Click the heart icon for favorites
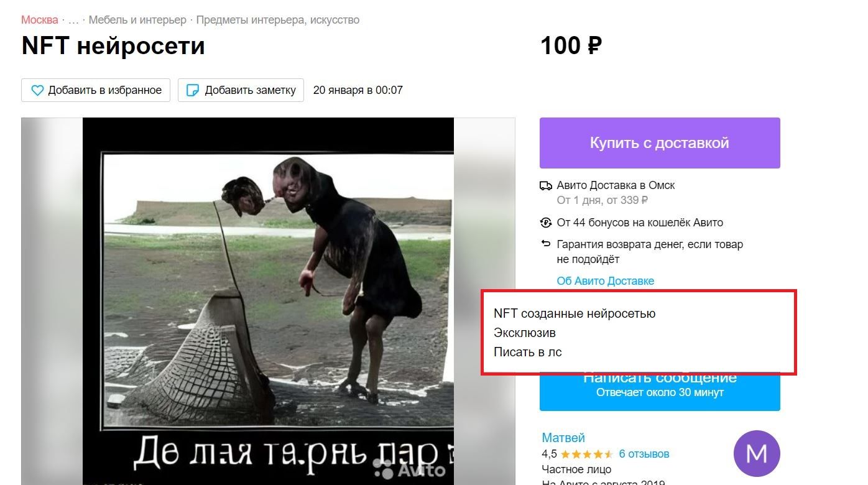 pos(37,90)
